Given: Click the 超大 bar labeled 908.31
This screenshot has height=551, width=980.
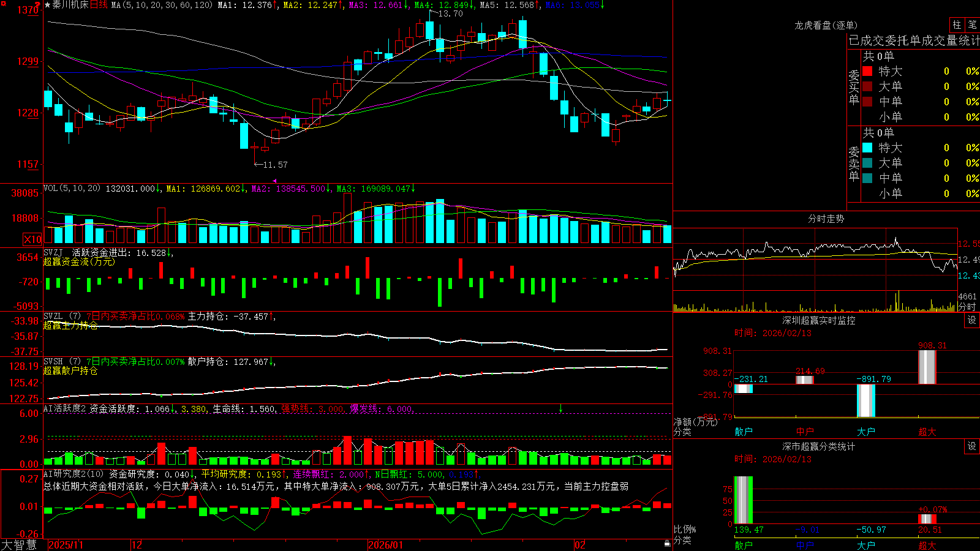Looking at the screenshot, I should click(927, 367).
